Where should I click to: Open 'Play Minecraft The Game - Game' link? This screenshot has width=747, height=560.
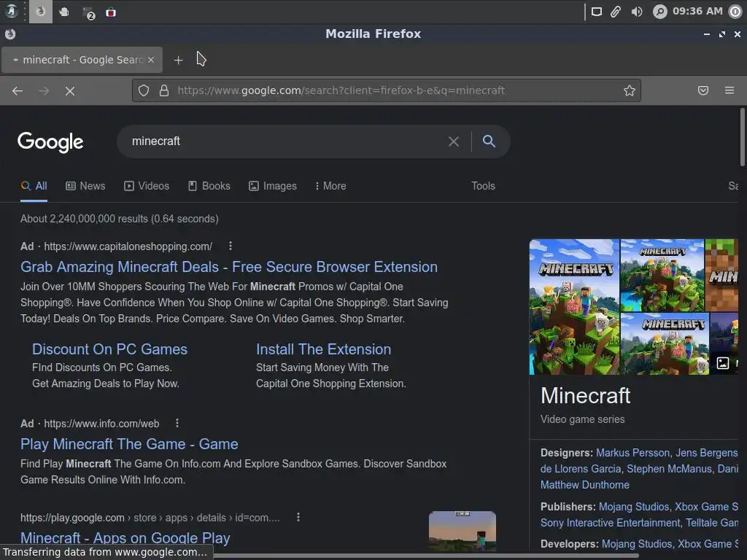[x=129, y=444]
